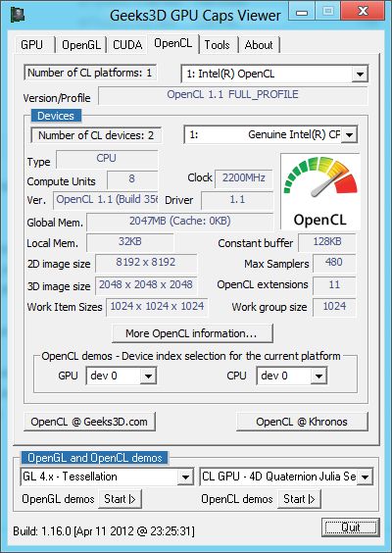Screen dimensions: 392x553
Task: Go to the Tools tab
Action: tap(218, 45)
